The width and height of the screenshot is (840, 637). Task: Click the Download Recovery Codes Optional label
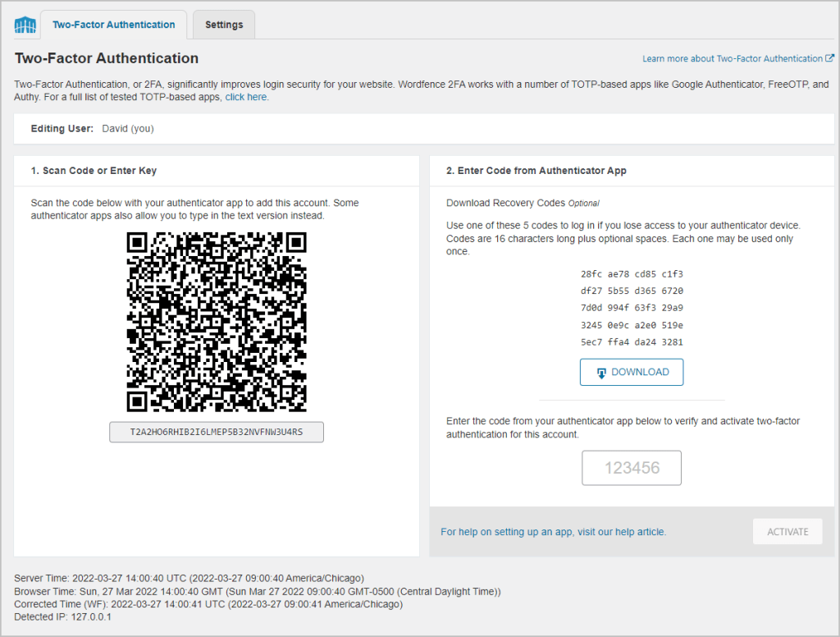click(x=523, y=204)
